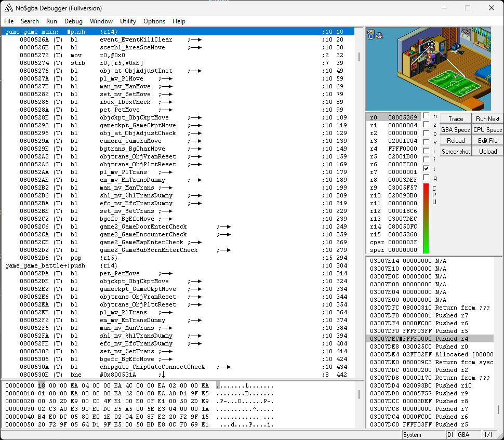Click the CPU load meter bar
Screen dimensions: 504x440
[426, 219]
